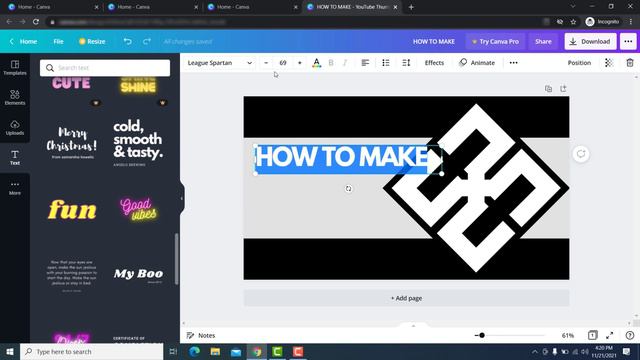
Task: Open the League Spartan font dropdown
Action: (x=220, y=63)
